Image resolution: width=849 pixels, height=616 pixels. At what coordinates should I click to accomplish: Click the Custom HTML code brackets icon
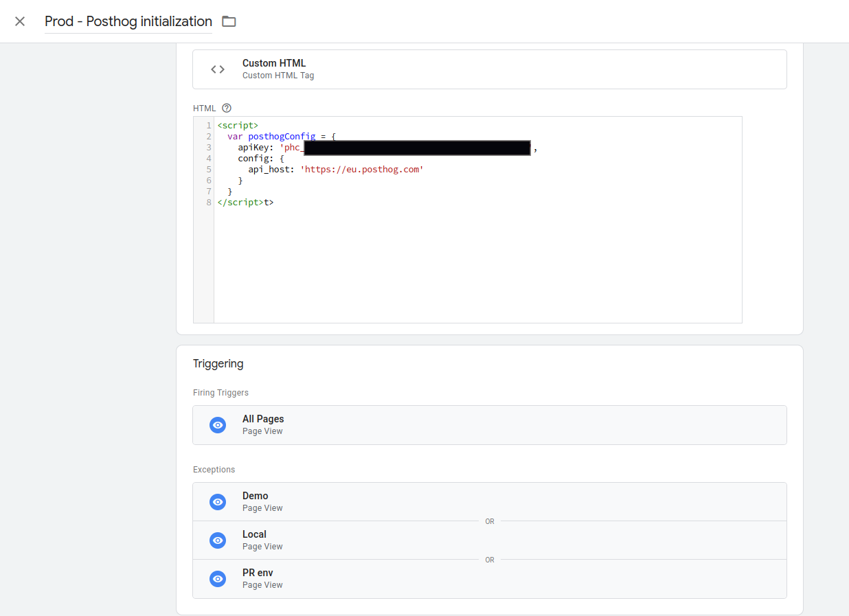(218, 69)
